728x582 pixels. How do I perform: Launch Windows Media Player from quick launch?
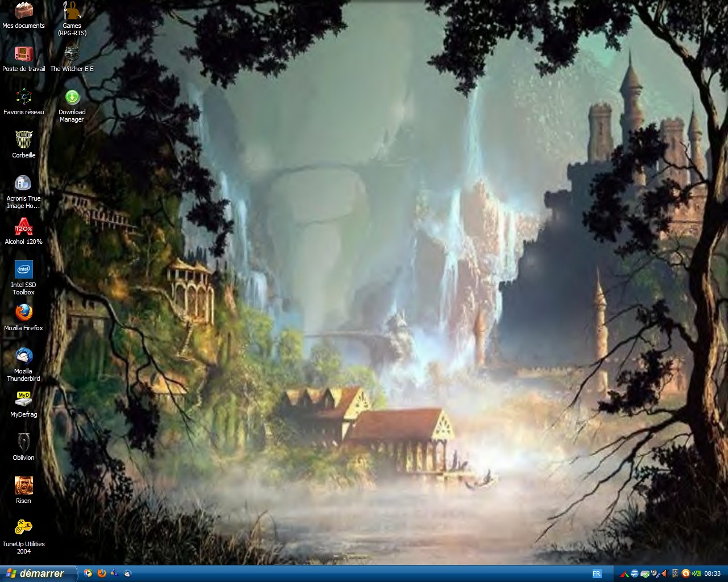tap(88, 573)
